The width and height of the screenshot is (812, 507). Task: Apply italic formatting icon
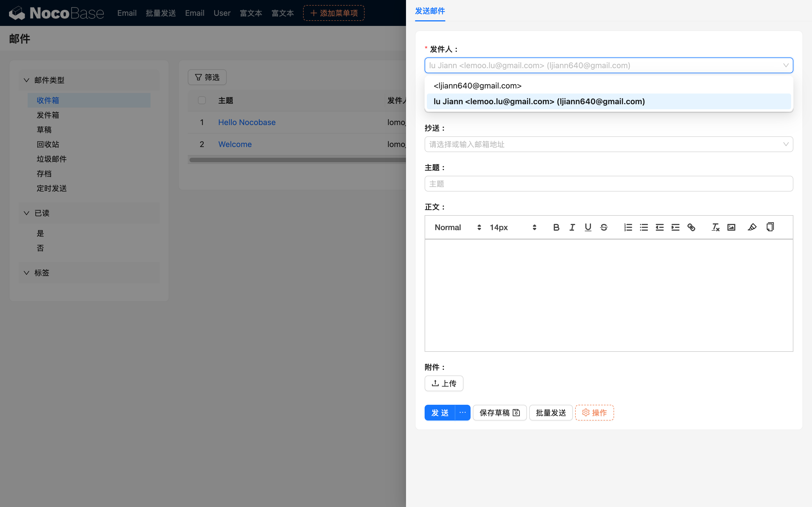pyautogui.click(x=572, y=227)
